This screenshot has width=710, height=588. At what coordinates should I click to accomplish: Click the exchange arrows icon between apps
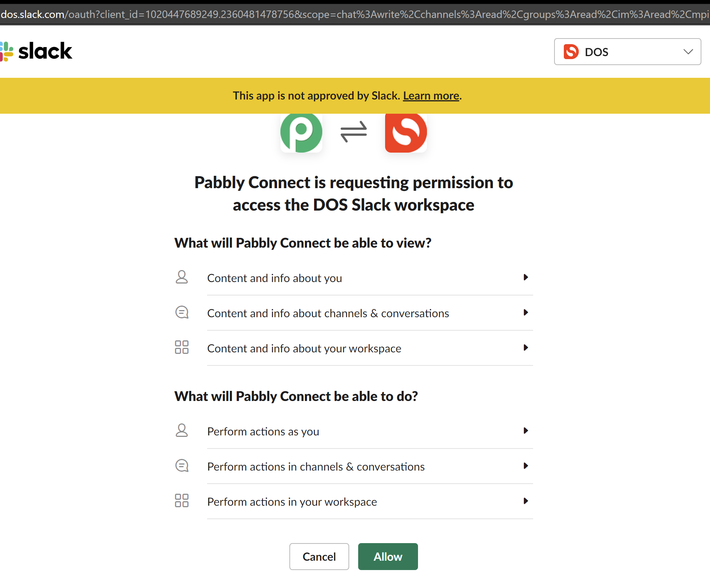pos(354,132)
